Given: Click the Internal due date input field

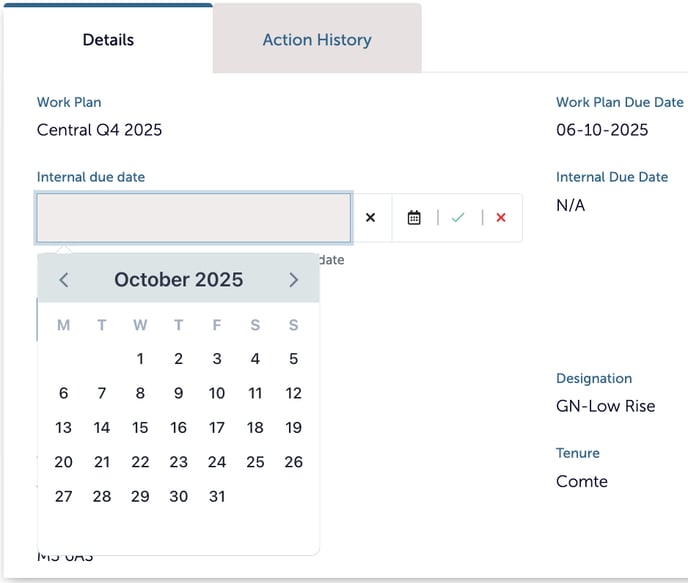Looking at the screenshot, I should [x=194, y=218].
